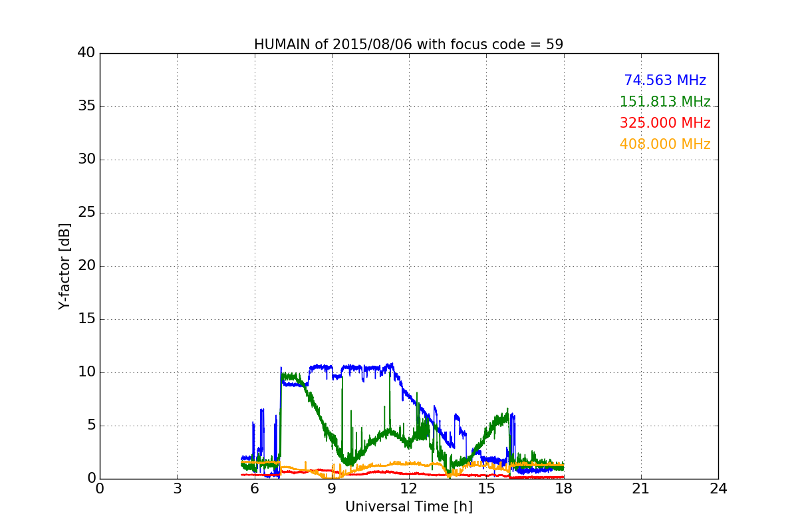Select the 325.000 MHz legend label

(665, 123)
